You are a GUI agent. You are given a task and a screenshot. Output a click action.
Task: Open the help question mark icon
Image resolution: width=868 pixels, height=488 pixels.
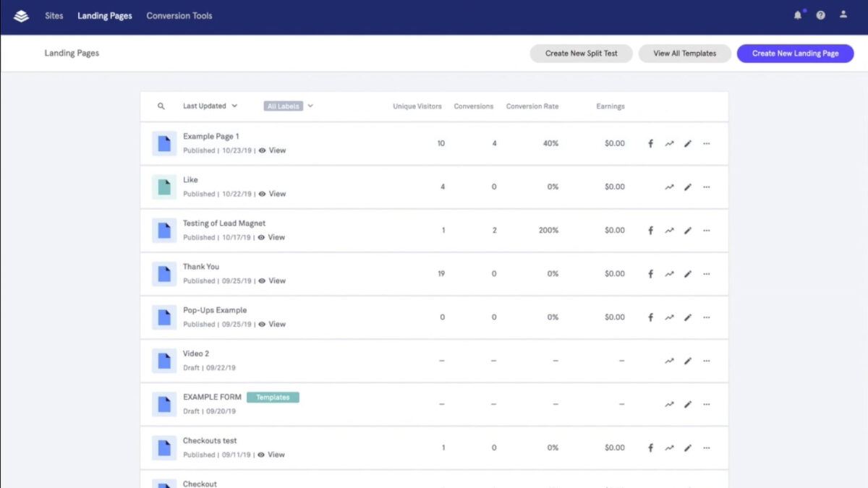(820, 15)
